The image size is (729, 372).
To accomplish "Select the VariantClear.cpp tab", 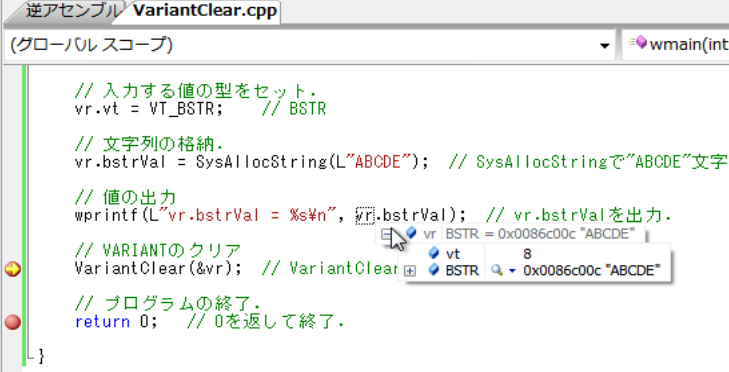I will coord(205,11).
